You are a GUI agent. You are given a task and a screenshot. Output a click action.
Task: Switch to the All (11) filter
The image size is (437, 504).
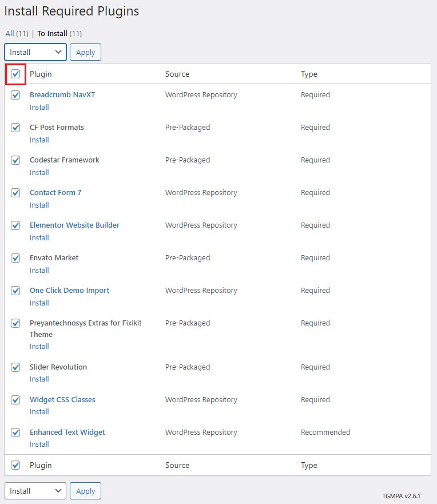pyautogui.click(x=17, y=33)
